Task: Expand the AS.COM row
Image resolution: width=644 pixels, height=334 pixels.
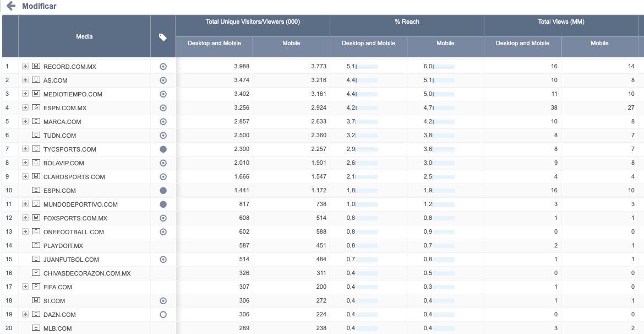Action: pyautogui.click(x=25, y=80)
